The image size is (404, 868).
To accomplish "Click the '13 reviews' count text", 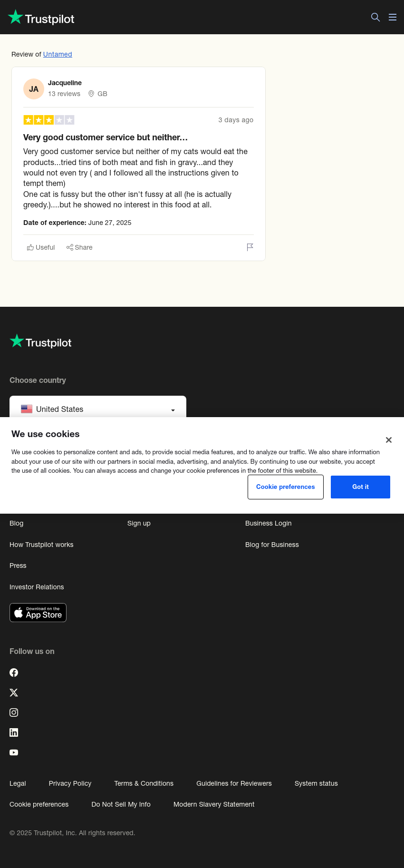I will [64, 94].
